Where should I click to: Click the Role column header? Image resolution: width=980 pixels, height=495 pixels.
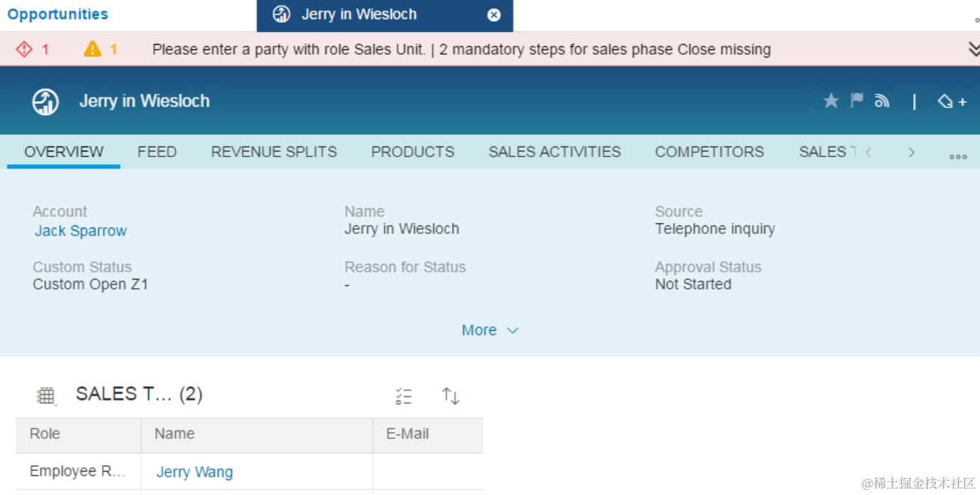(x=78, y=435)
